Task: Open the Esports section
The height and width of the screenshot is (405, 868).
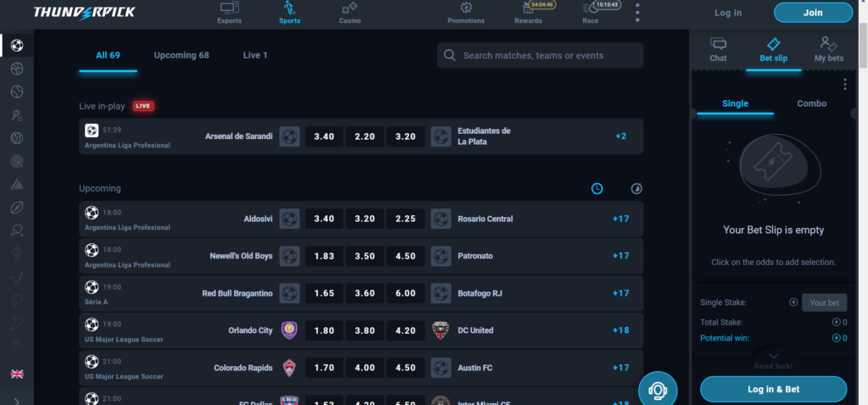Action: 229,14
